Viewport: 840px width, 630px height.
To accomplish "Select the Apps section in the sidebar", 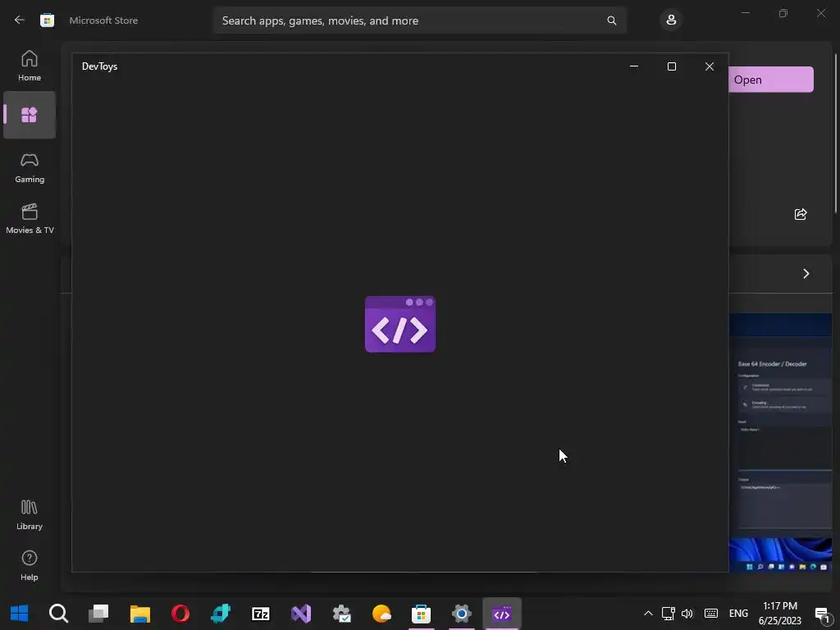I will point(30,115).
